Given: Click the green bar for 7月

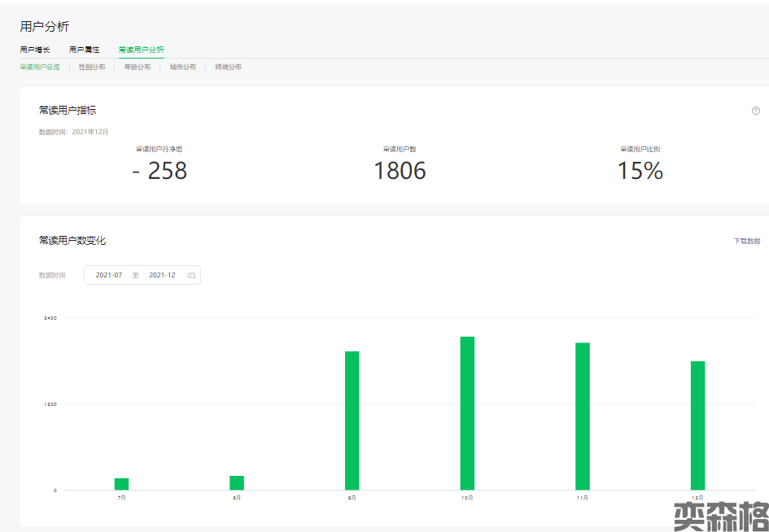Looking at the screenshot, I should click(x=121, y=484).
